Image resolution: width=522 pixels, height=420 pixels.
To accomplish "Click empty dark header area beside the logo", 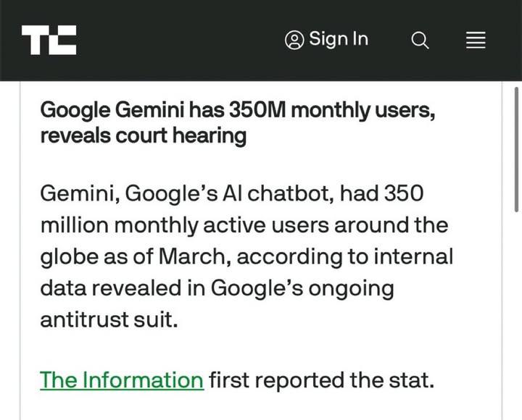I will pyautogui.click(x=181, y=40).
